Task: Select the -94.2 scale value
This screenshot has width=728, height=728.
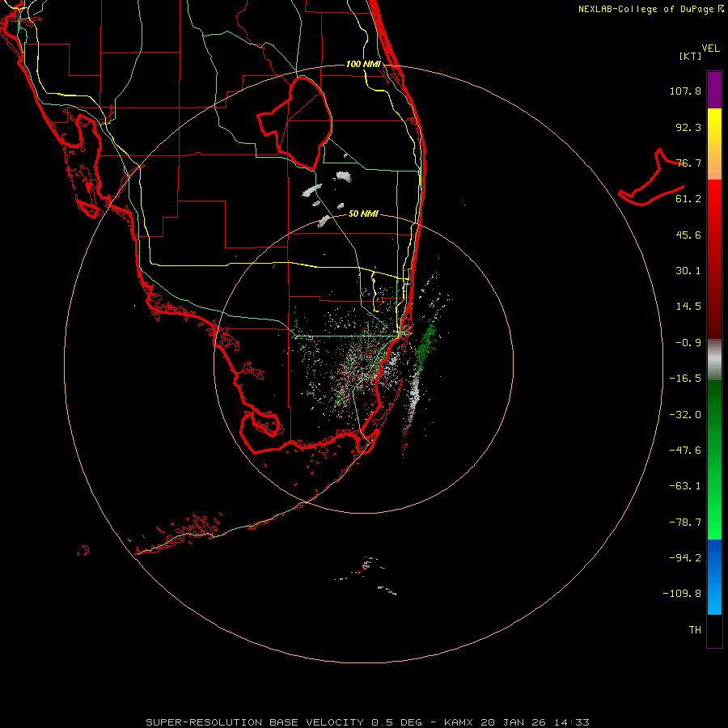Action: point(685,558)
